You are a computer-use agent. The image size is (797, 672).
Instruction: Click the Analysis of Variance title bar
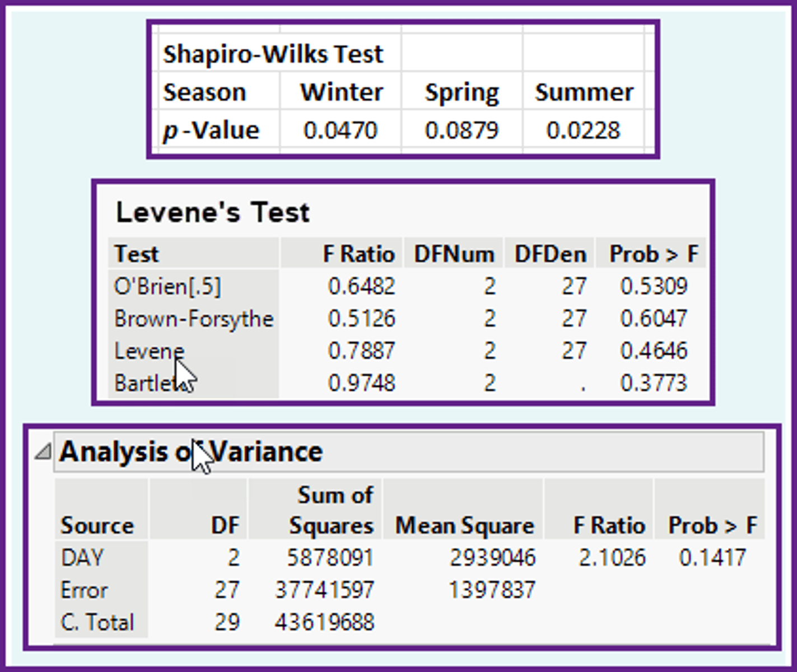409,452
